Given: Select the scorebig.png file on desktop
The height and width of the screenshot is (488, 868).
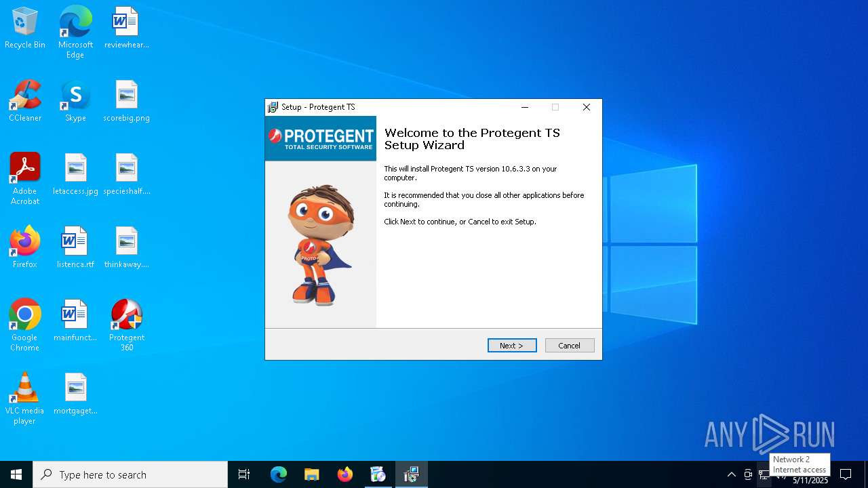Looking at the screenshot, I should tap(126, 102).
